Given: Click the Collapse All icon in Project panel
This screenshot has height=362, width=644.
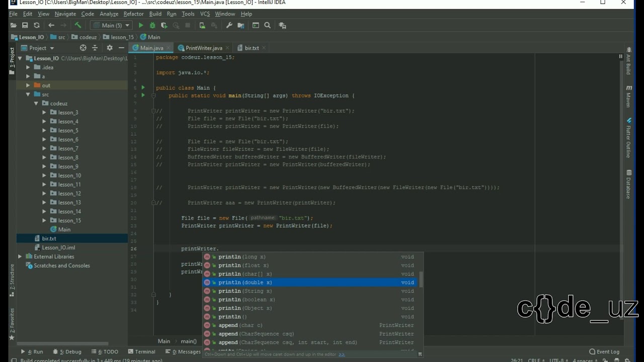Looking at the screenshot, I should pos(95,48).
